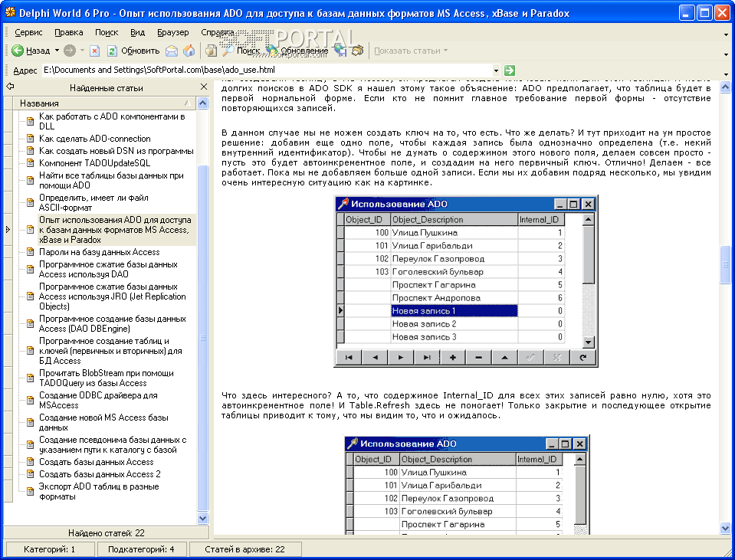
Task: Click 'Подкатегорий: 4' in the status bar
Action: point(141,549)
